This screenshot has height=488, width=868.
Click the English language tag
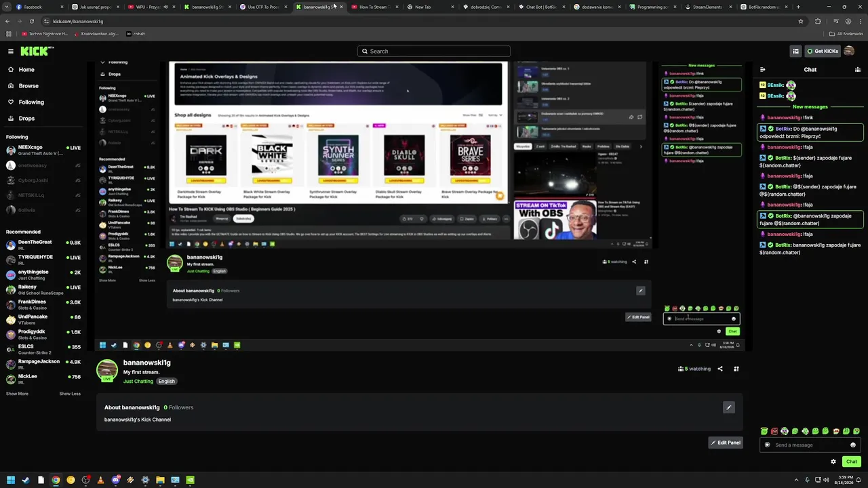(x=166, y=381)
